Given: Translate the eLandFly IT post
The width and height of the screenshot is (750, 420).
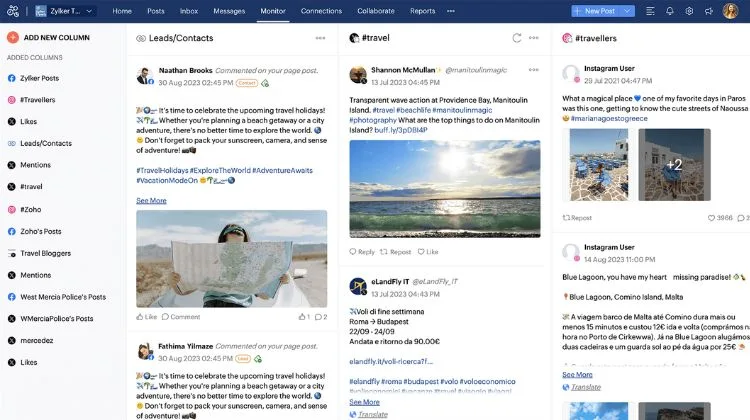Looking at the screenshot, I should tap(369, 414).
